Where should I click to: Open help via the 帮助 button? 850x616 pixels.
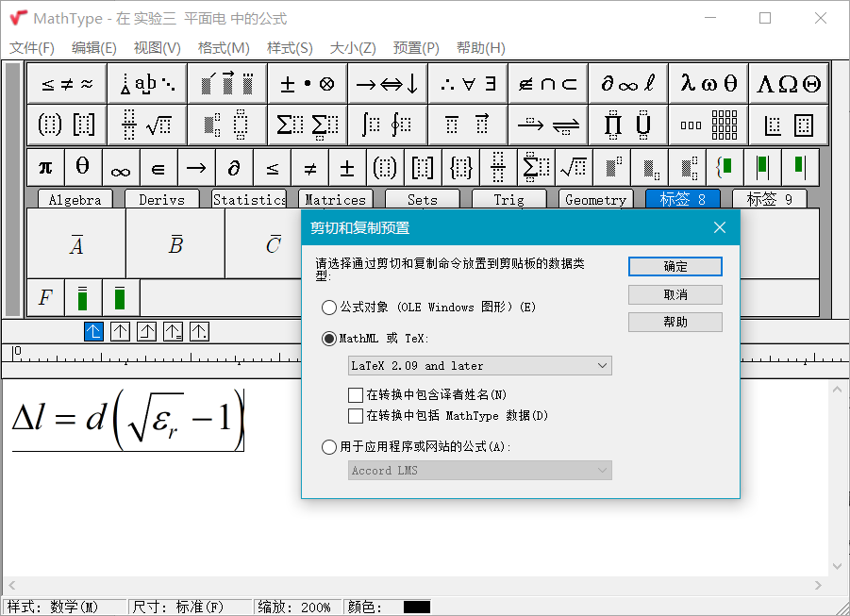675,323
